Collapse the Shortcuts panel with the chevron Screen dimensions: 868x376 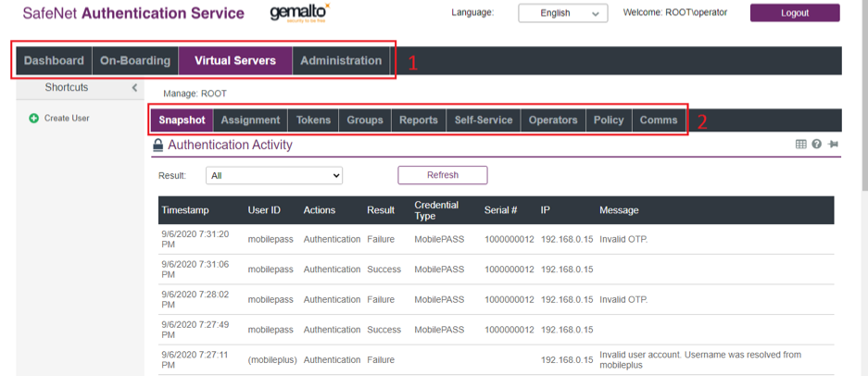[x=134, y=87]
